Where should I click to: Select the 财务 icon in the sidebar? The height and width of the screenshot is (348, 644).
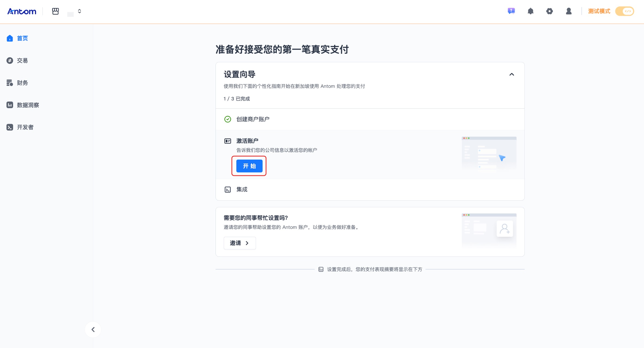coord(10,83)
